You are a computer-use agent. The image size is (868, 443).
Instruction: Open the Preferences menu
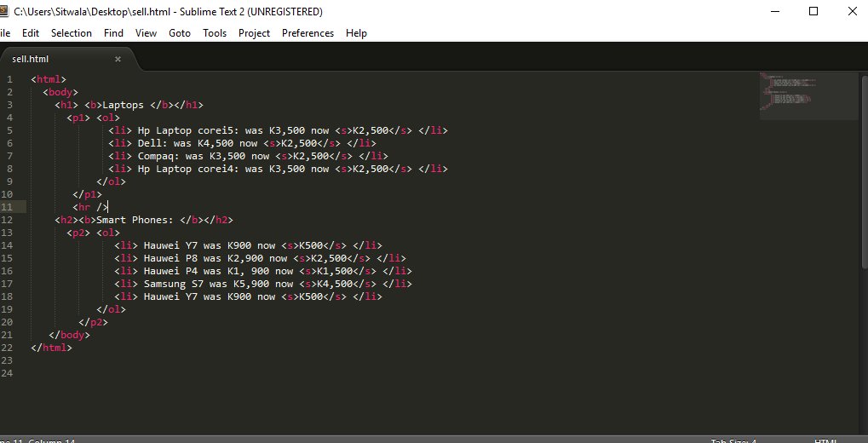click(308, 33)
